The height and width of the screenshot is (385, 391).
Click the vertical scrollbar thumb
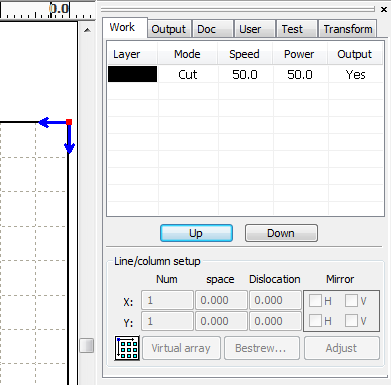(x=87, y=345)
